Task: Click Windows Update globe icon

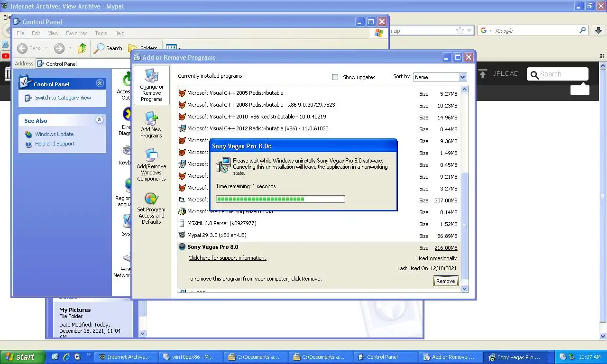Action: click(29, 134)
